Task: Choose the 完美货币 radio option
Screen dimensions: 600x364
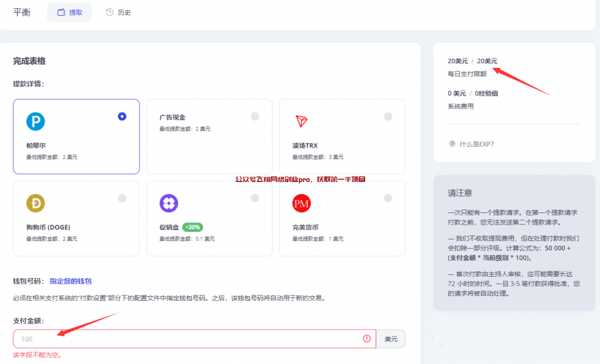Action: point(388,198)
